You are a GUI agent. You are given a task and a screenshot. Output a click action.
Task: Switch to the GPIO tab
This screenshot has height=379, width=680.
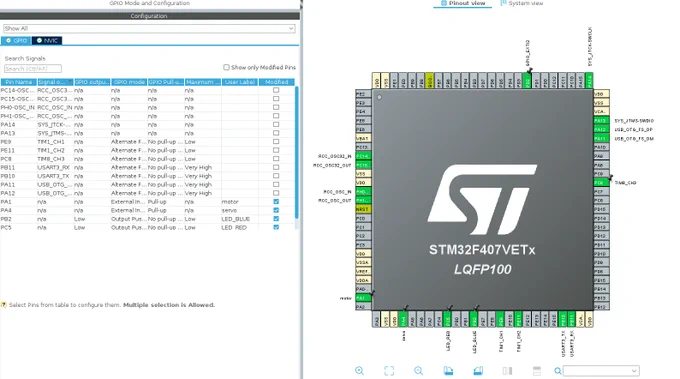[x=16, y=40]
